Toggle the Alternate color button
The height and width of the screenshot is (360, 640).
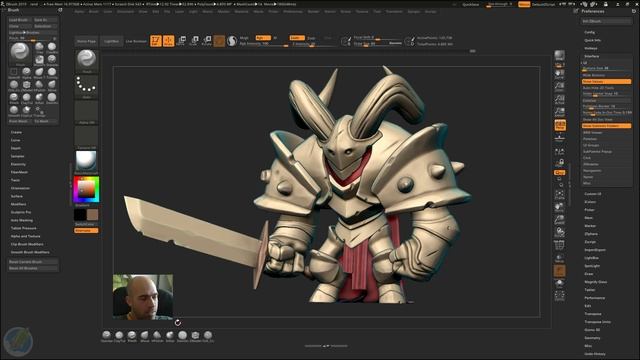86,231
